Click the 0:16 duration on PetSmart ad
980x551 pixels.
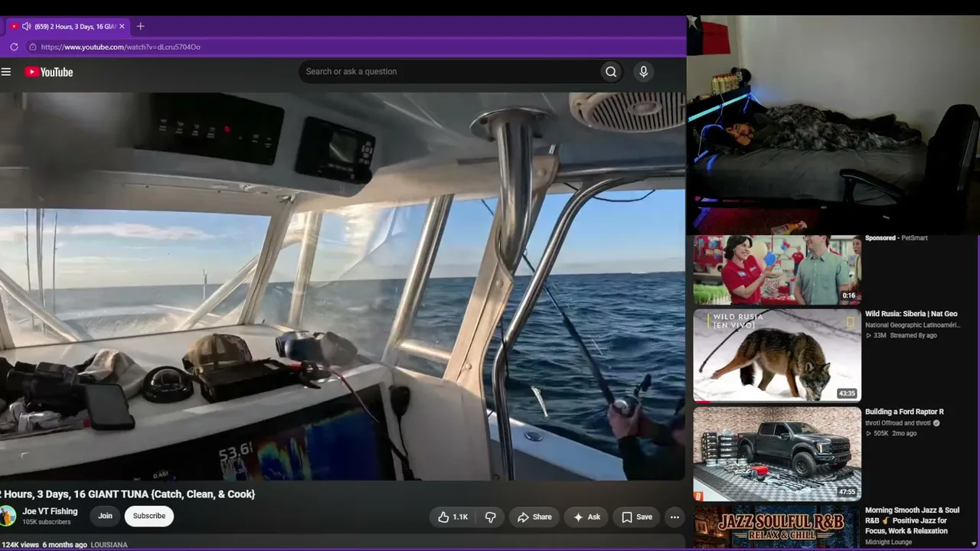(849, 295)
